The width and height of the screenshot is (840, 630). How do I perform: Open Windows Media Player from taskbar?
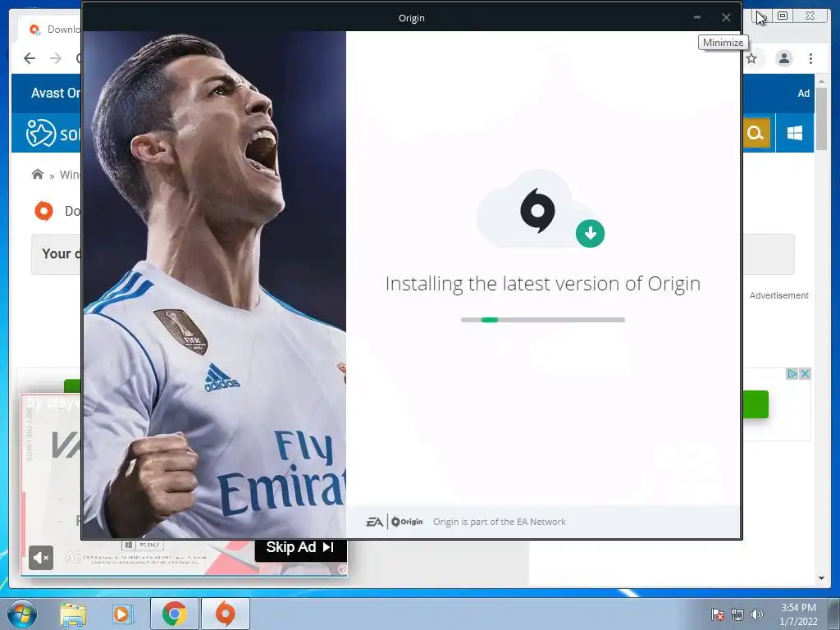(122, 614)
